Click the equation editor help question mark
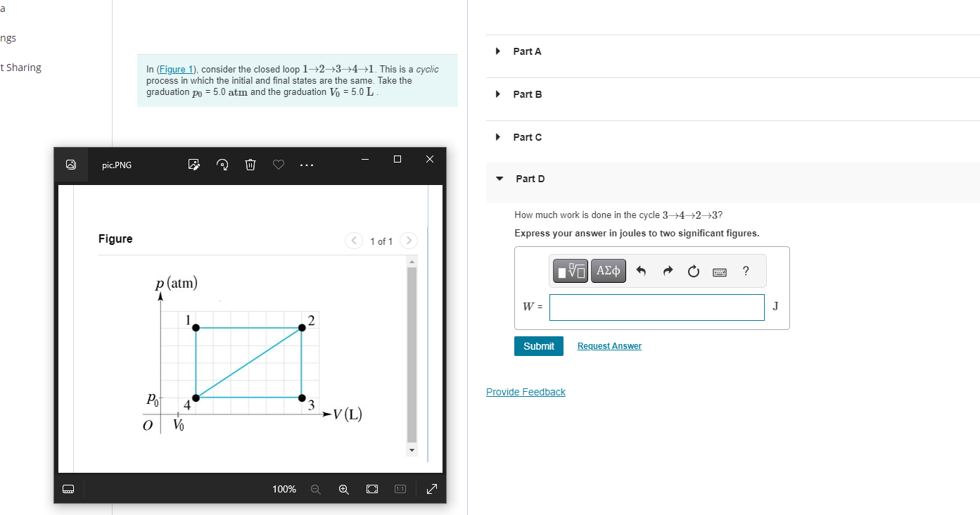The image size is (980, 515). 745,271
